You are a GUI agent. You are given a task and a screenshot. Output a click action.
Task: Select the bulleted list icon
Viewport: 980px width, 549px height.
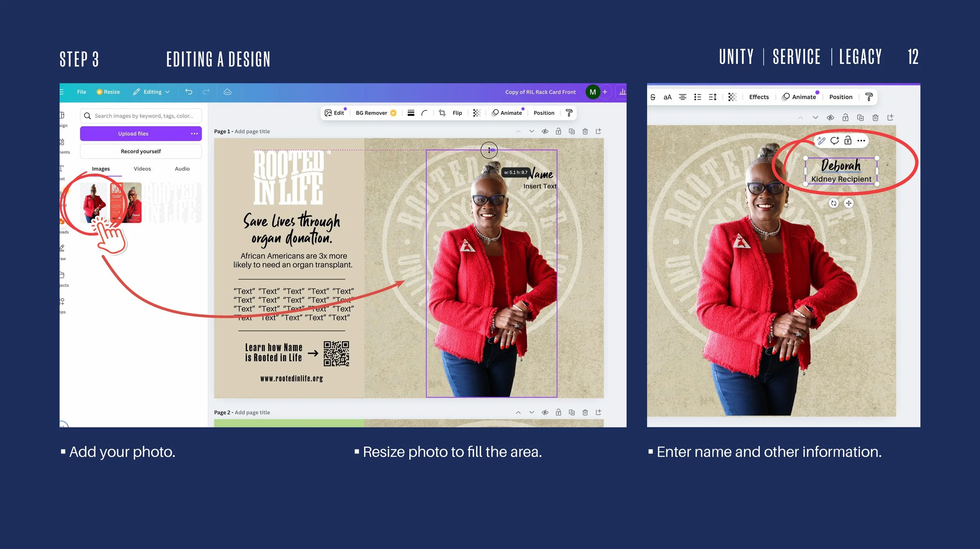[x=698, y=97]
